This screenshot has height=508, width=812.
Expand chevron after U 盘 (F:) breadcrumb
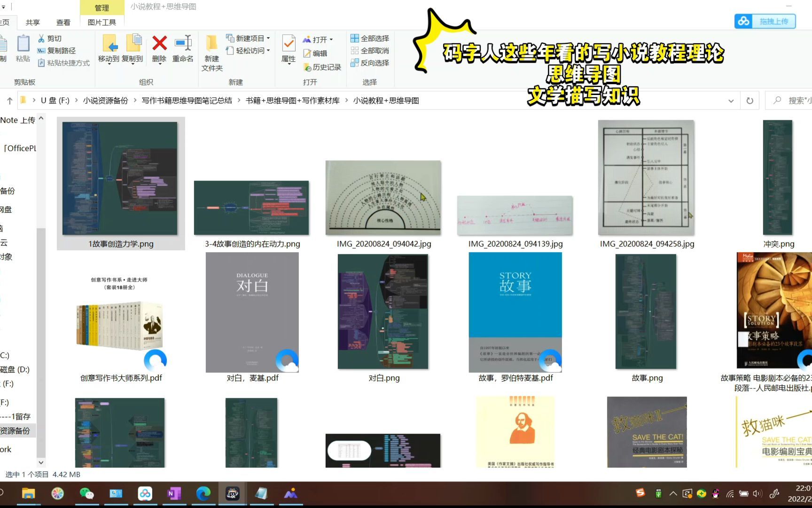76,101
